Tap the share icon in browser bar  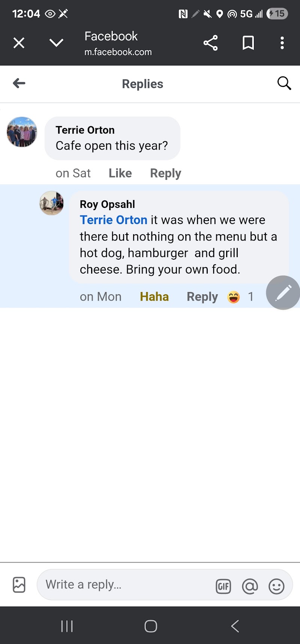coord(210,43)
